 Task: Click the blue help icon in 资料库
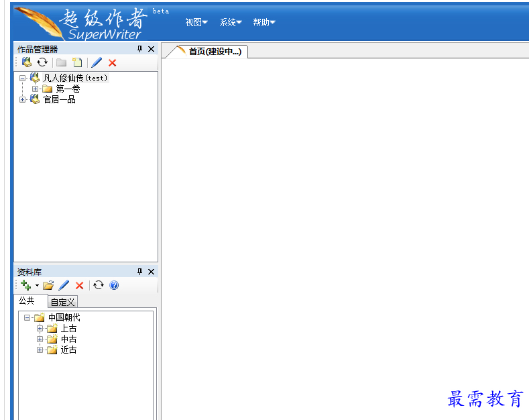[114, 285]
